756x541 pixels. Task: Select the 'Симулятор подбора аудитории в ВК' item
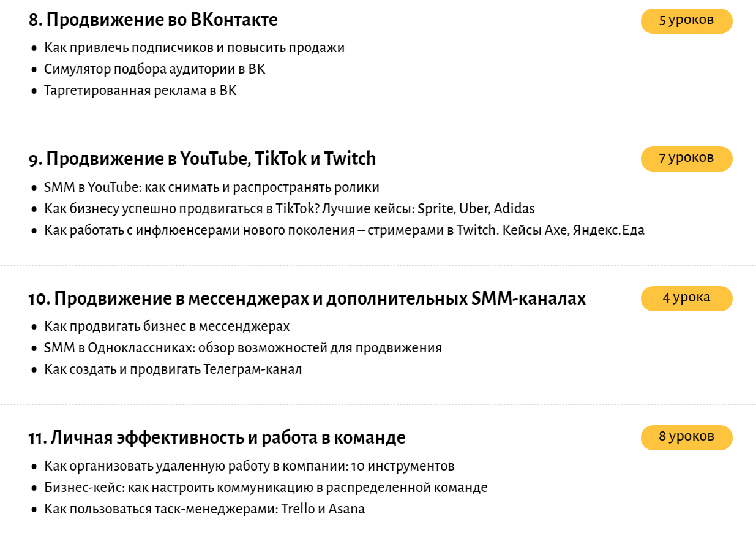click(x=154, y=69)
